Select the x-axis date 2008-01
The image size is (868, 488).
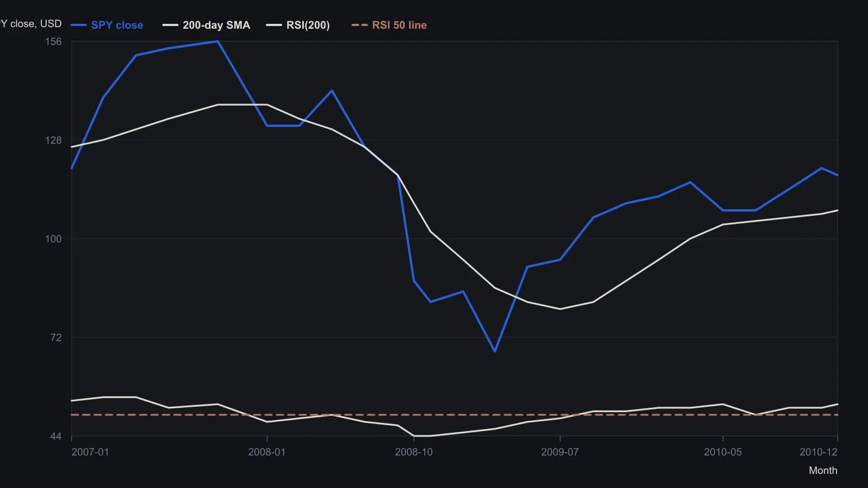click(x=266, y=452)
